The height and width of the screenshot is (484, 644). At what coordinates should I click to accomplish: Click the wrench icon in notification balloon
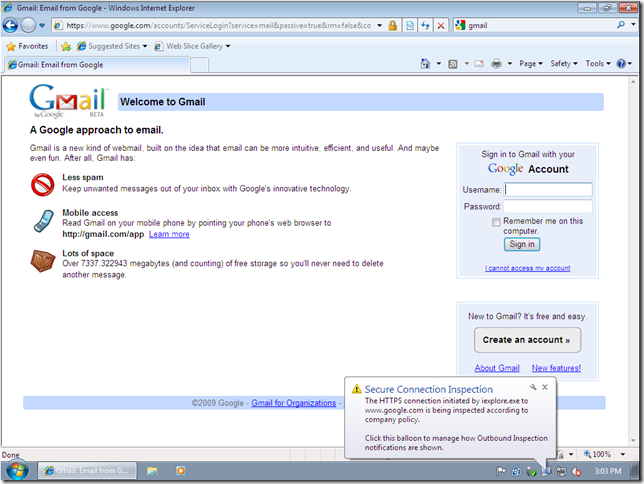(x=533, y=387)
